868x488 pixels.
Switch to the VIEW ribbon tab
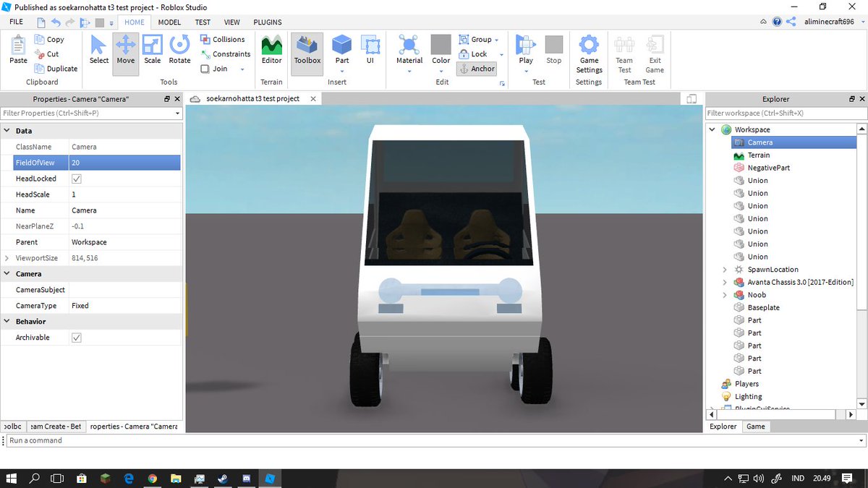click(232, 22)
